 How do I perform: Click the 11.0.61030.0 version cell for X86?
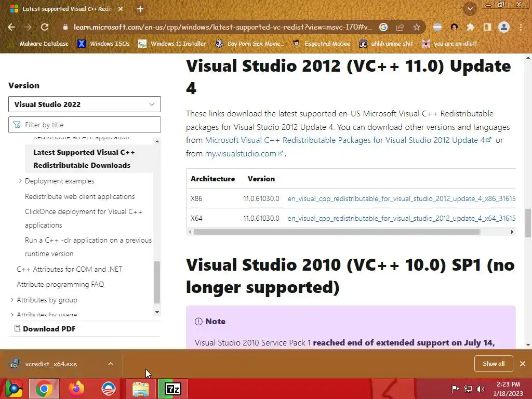click(x=261, y=198)
